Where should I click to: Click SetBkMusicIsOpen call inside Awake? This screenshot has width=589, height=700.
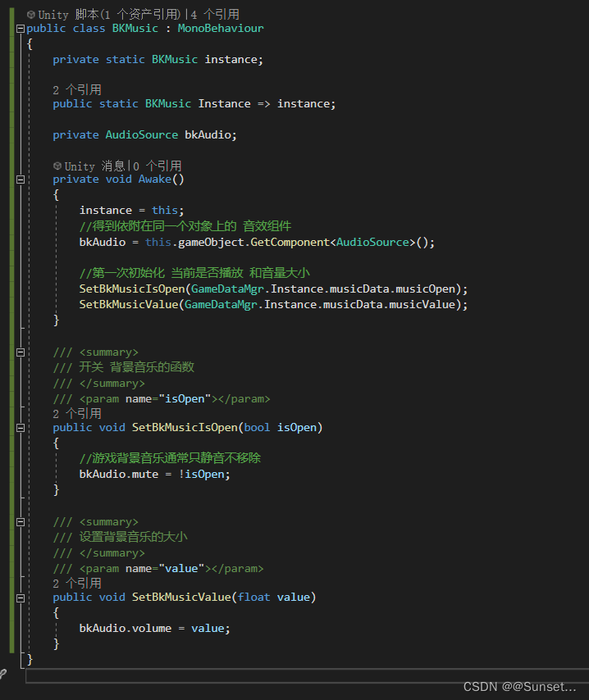132,289
